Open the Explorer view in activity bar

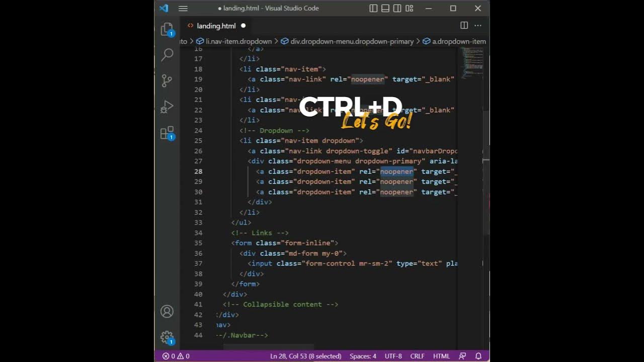tap(167, 30)
